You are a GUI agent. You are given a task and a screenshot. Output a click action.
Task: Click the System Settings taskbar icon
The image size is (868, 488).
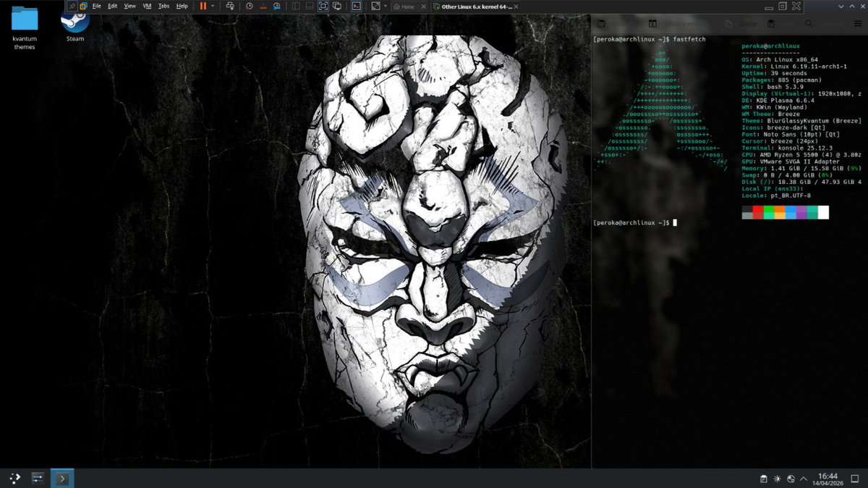tap(38, 479)
